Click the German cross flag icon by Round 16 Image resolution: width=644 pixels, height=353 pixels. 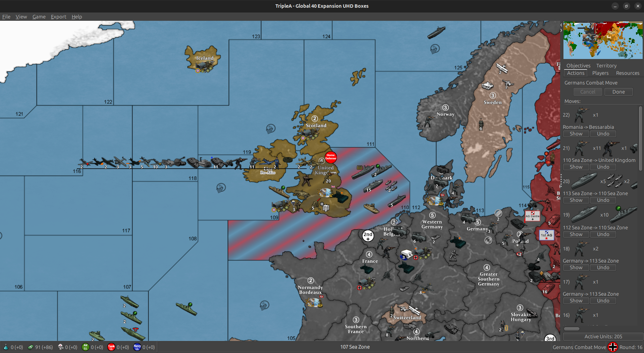click(x=612, y=347)
